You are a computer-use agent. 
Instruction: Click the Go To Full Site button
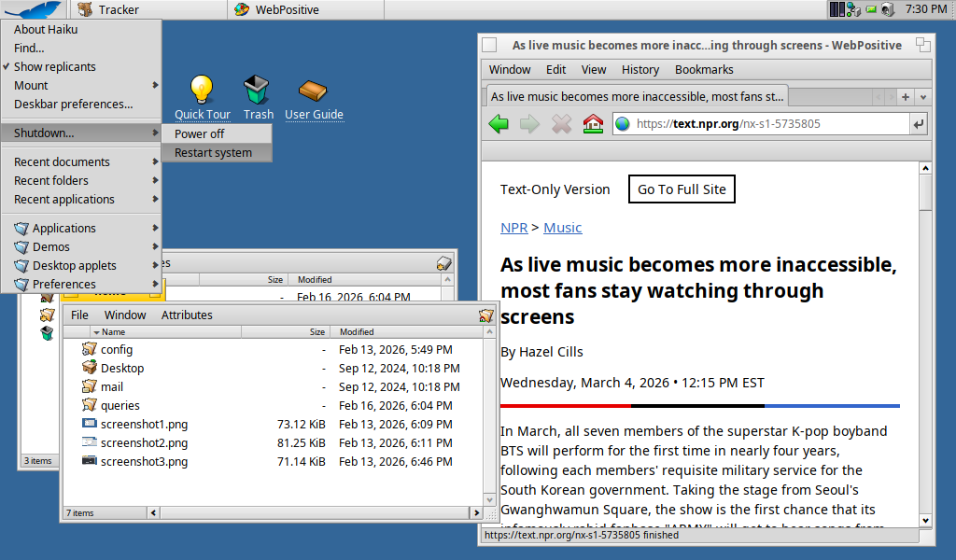(682, 189)
